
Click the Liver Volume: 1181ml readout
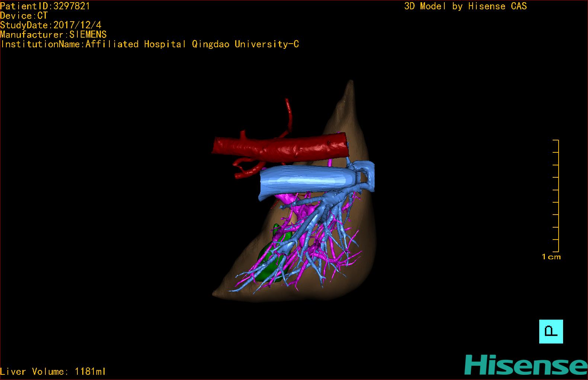(53, 371)
